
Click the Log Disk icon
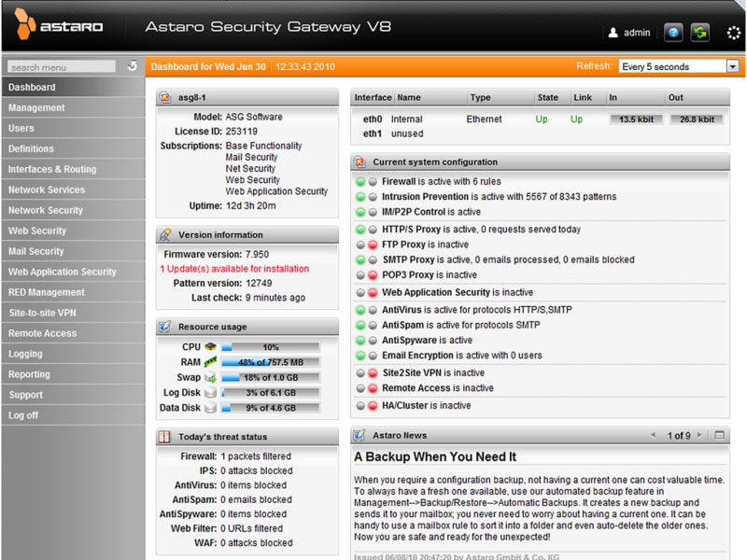tap(210, 392)
